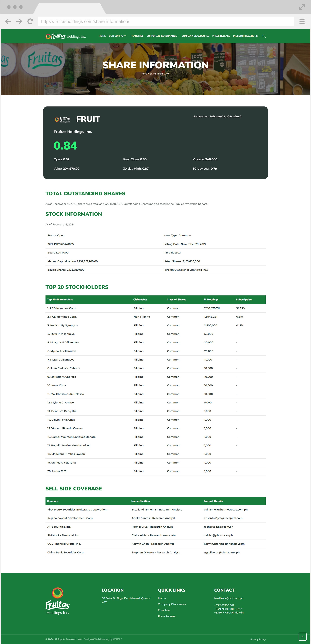Screen dimensions: 311x644
Task: Click calviar@philstocks.ph contact
Action: 218,535
